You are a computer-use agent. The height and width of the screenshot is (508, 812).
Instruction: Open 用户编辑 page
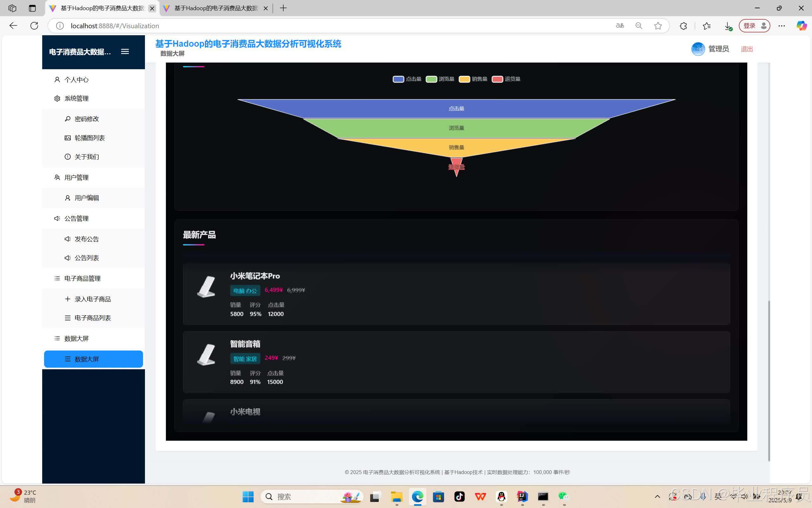[x=93, y=198]
